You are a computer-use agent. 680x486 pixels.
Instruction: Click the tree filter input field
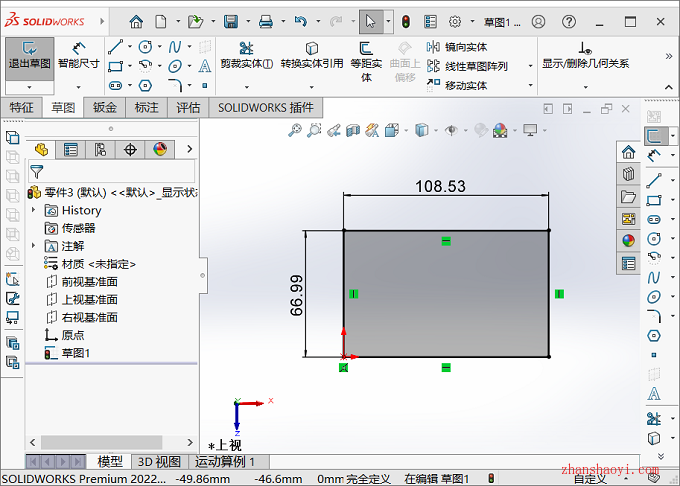[112, 172]
